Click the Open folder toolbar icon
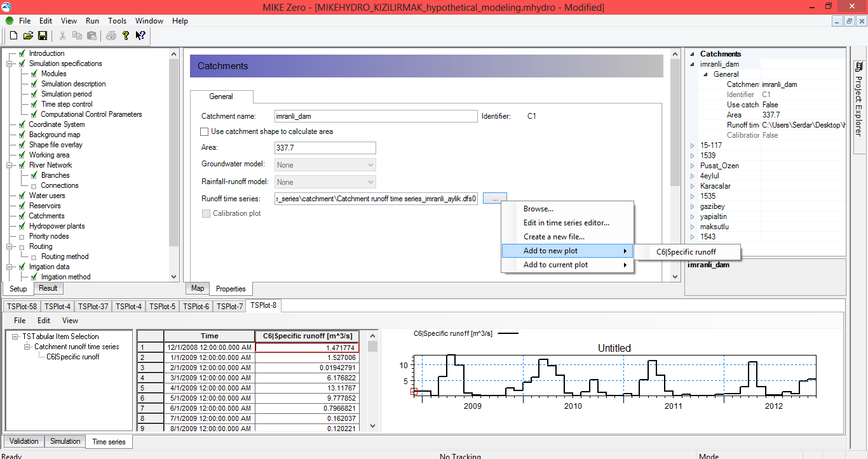The height and width of the screenshot is (459, 868). pyautogui.click(x=28, y=36)
